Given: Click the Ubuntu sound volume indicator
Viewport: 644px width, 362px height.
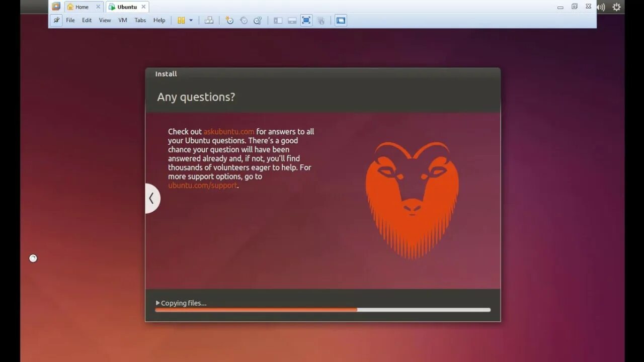Looking at the screenshot, I should point(601,7).
